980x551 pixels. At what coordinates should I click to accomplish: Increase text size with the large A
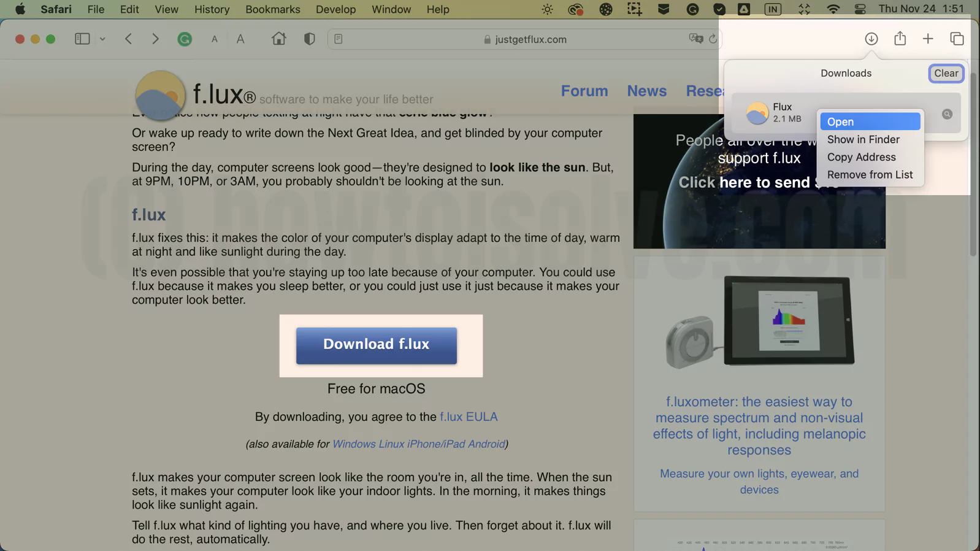pos(240,39)
